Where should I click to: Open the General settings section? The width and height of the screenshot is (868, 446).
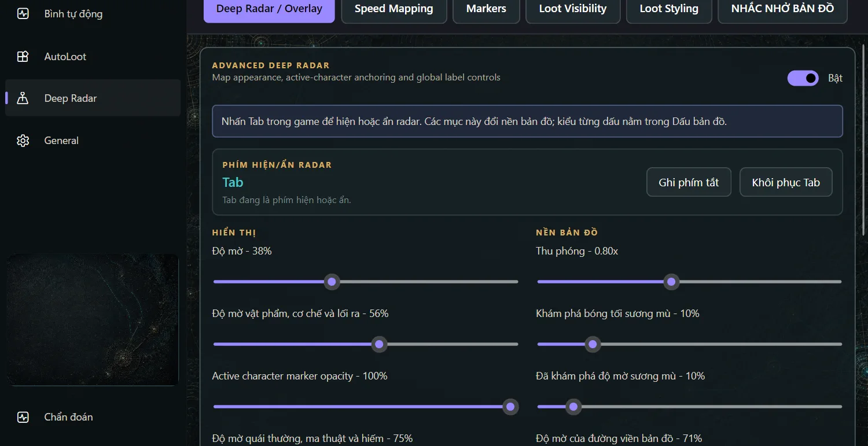tap(93, 141)
